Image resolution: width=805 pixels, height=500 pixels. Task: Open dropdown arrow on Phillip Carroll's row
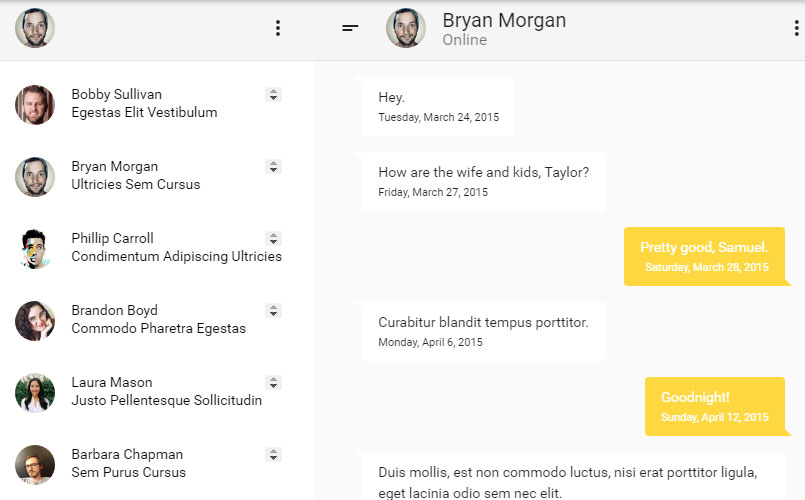tap(273, 239)
